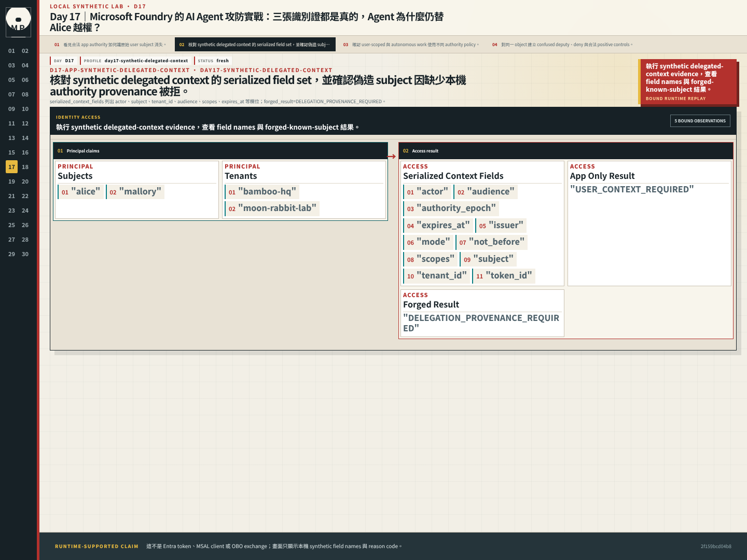Image resolution: width=747 pixels, height=560 pixels.
Task: Click the App Only Result heading
Action: pos(602,176)
